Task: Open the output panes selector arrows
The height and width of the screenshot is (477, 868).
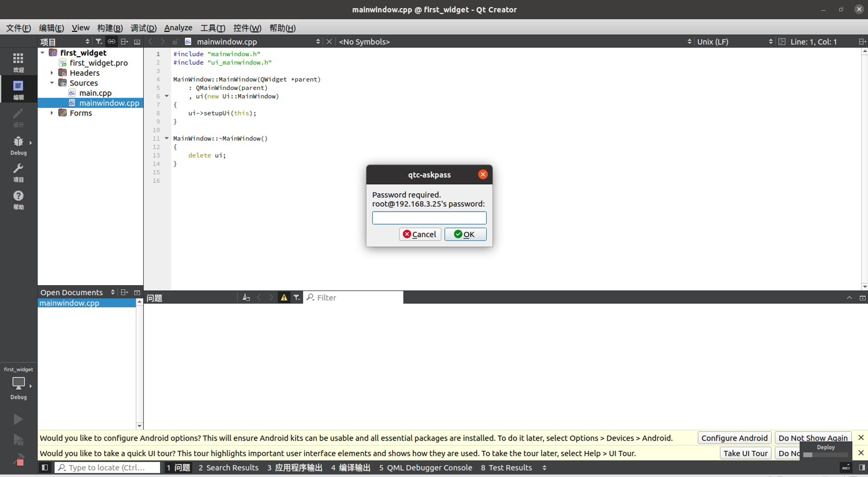Action: 544,467
